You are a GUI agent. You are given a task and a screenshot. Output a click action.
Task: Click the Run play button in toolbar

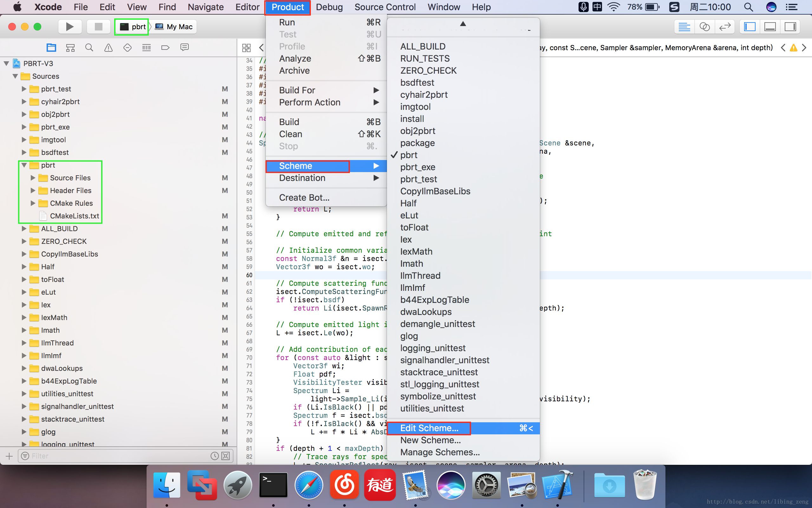click(70, 27)
